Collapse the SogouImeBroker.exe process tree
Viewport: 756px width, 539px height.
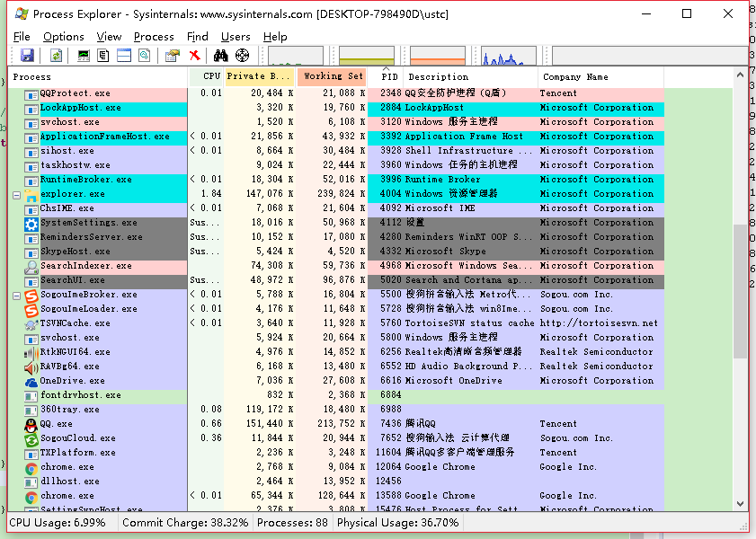tap(16, 296)
